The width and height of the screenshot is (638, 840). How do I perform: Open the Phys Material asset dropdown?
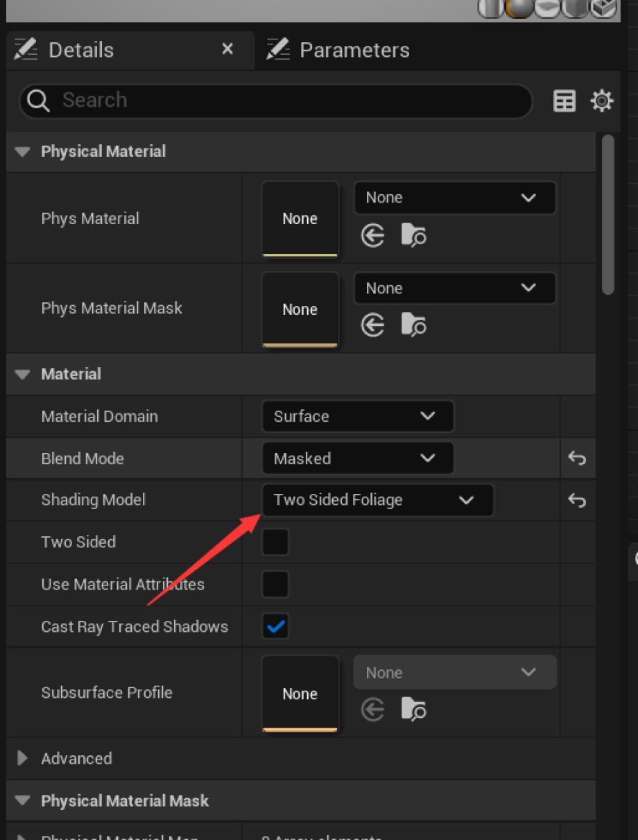point(455,198)
